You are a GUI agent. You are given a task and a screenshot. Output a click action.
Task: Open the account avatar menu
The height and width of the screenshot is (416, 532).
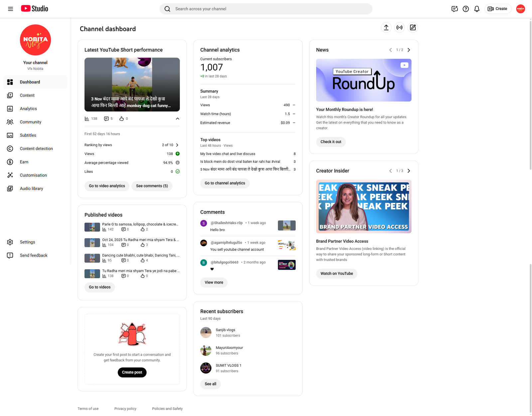pyautogui.click(x=520, y=9)
